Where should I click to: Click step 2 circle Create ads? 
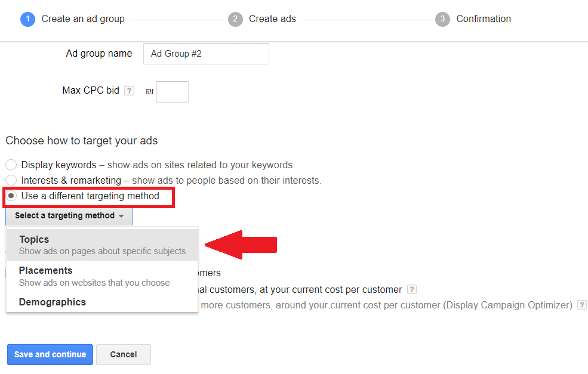pyautogui.click(x=235, y=19)
